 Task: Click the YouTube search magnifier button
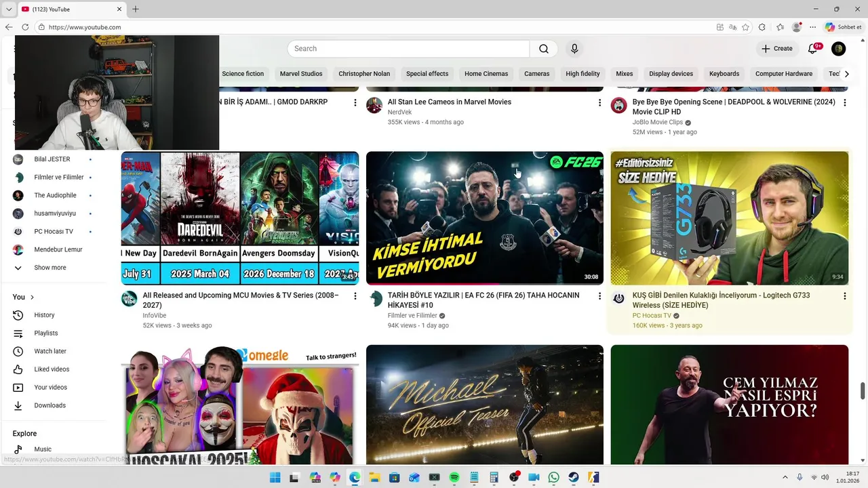coord(544,49)
